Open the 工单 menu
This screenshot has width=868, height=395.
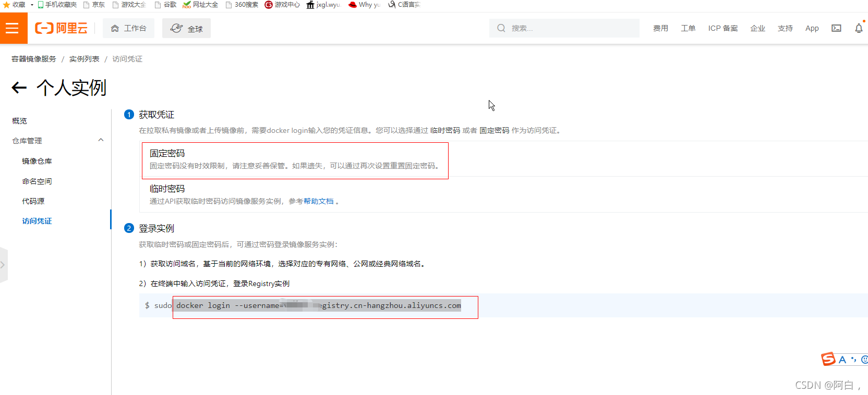[688, 28]
